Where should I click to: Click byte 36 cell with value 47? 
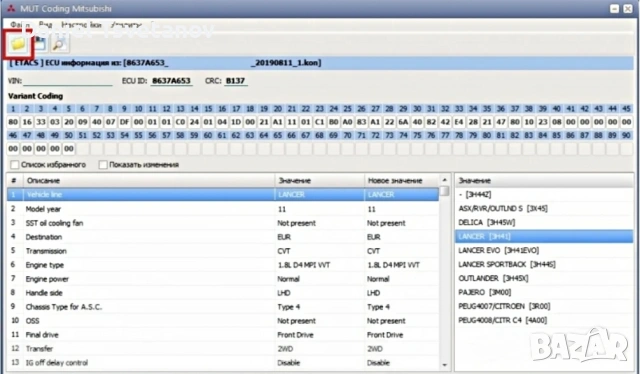(501, 122)
